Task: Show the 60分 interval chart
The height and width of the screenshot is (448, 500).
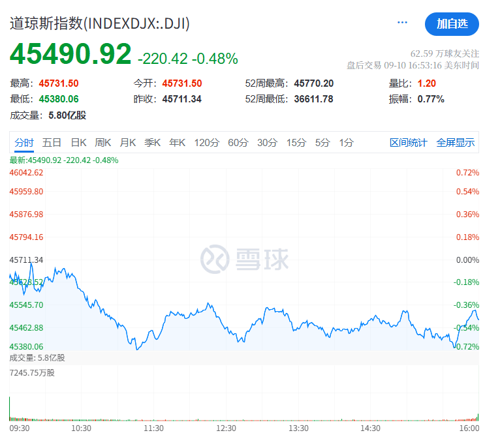Action: 238,142
